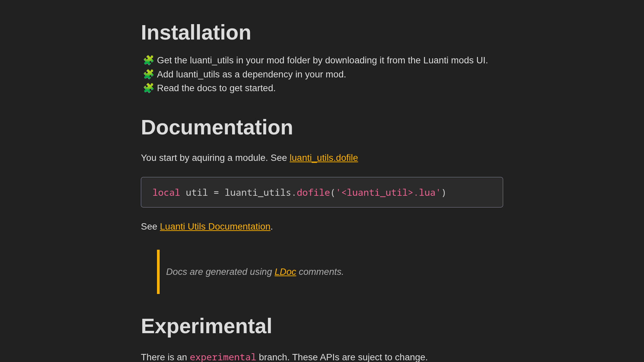The image size is (644, 362).
Task: Click puzzle icon beside 'Read the docs'
Action: (148, 88)
